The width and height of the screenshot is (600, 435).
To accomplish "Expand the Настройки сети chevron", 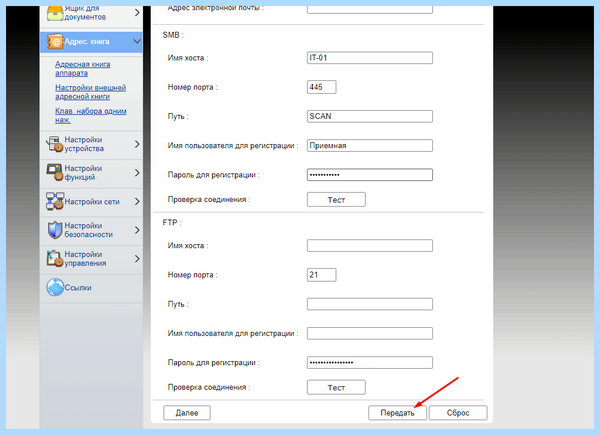I will 137,202.
